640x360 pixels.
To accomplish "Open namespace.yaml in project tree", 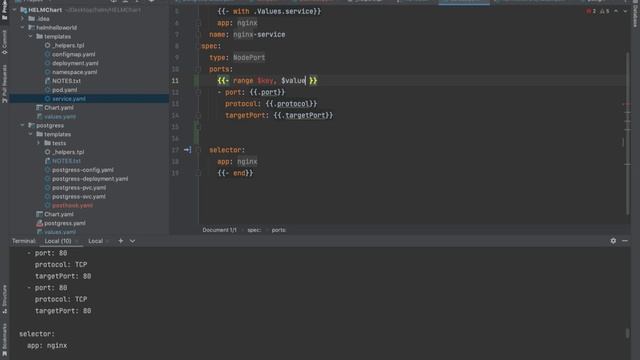I will point(75,72).
